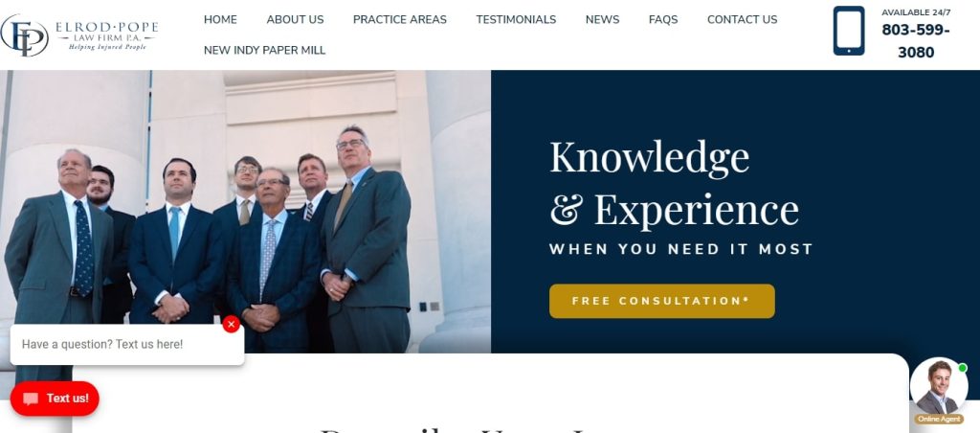Click the speech bubble icon in Text us
Viewport: 980px width, 433px height.
[31, 399]
